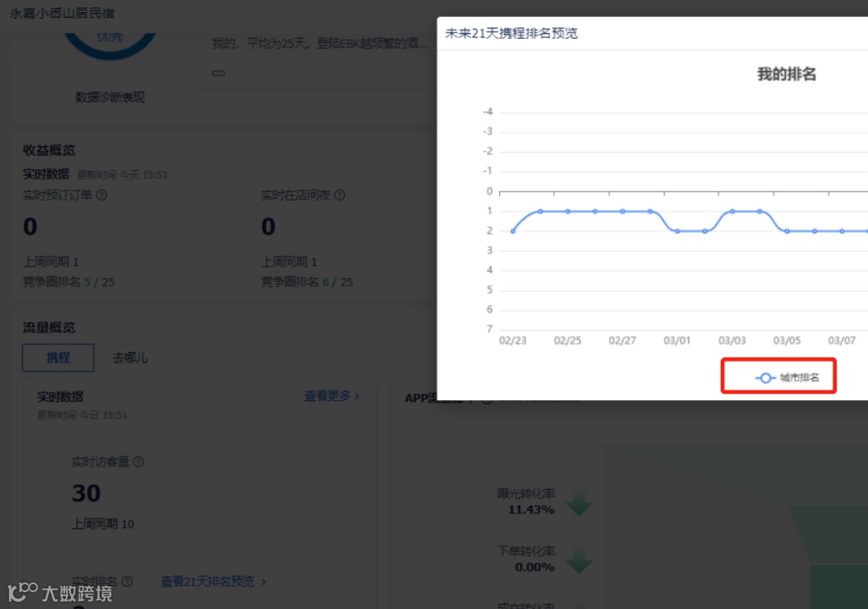This screenshot has width=868, height=609.
Task: Click 竞争圈排名 6 / 25 text
Action: click(x=307, y=282)
